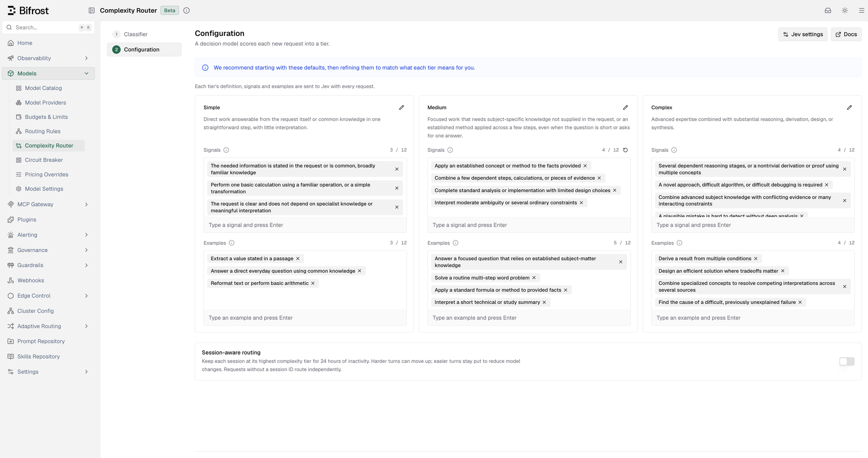
Task: Focus the Medium tier example input
Action: pos(529,318)
